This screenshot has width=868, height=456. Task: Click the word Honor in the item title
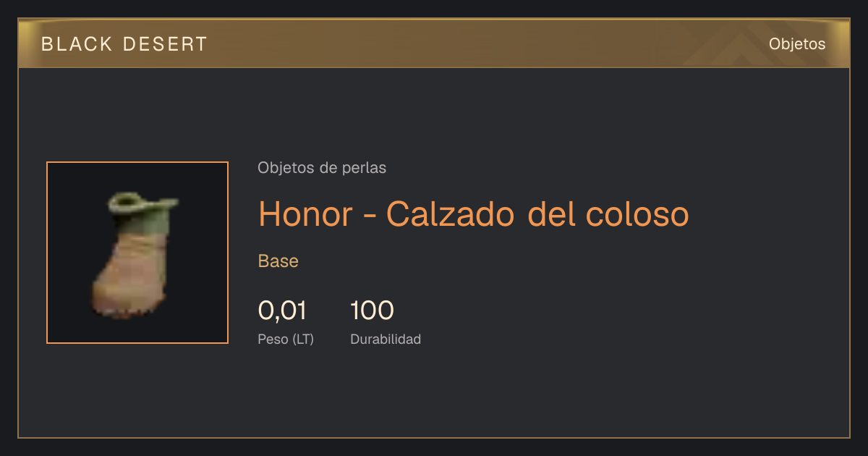pos(306,214)
